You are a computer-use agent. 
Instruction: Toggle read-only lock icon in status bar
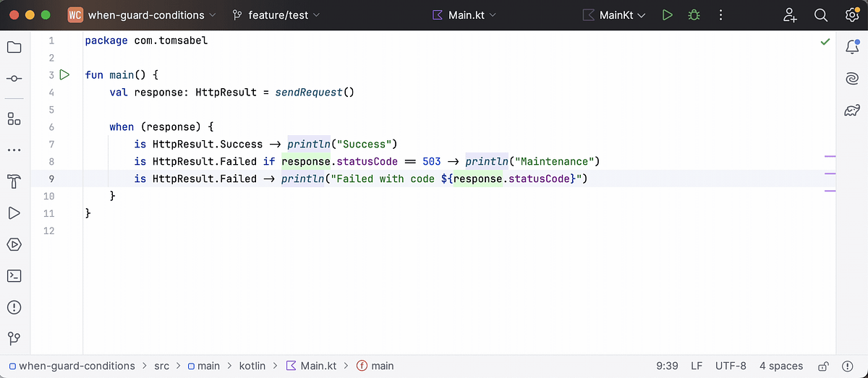(x=823, y=366)
